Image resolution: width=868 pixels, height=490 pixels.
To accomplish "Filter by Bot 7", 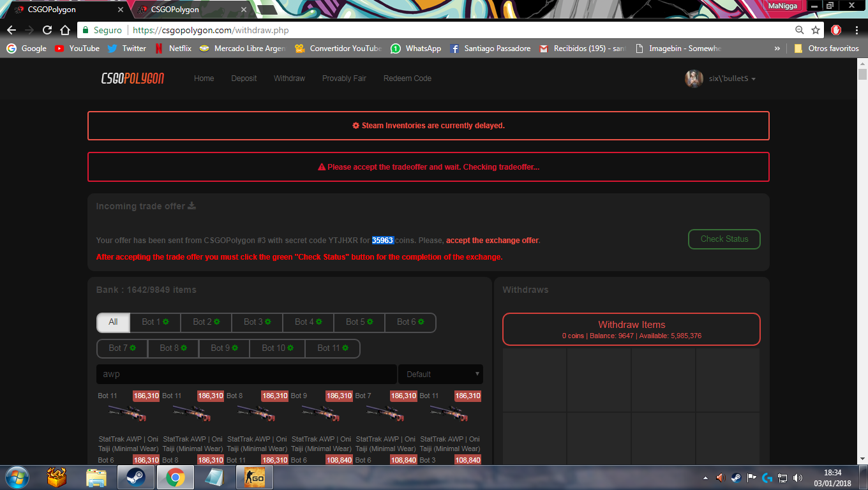I will click(122, 348).
